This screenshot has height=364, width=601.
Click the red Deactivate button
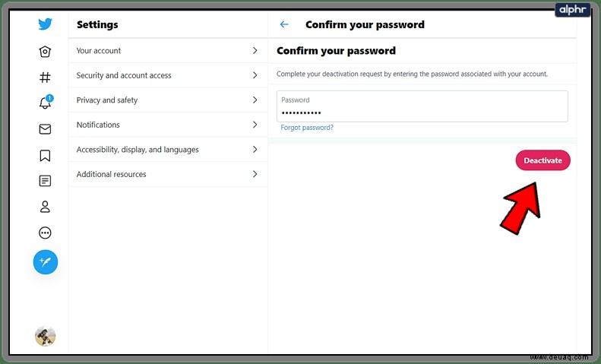coord(542,160)
